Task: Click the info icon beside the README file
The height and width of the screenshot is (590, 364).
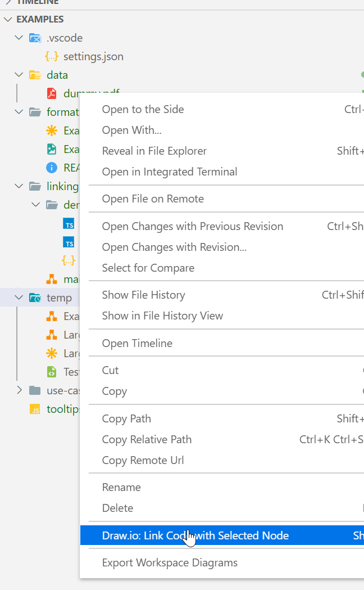Action: tap(52, 168)
